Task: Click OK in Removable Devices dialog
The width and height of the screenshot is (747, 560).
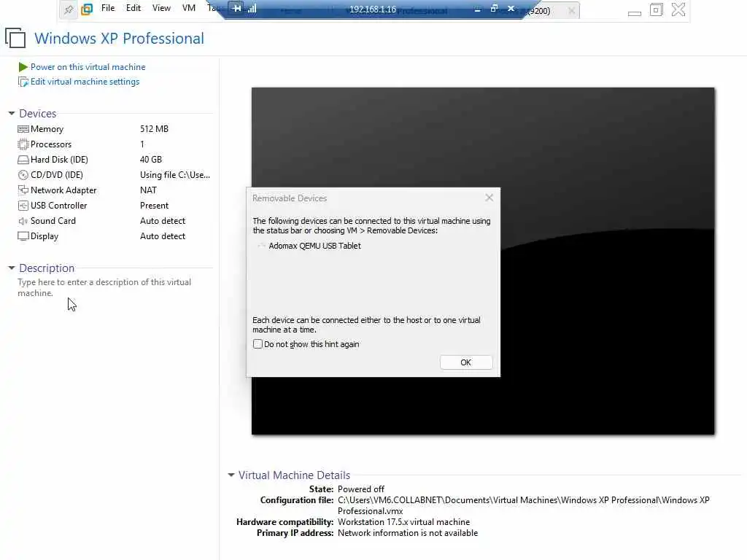Action: point(466,362)
